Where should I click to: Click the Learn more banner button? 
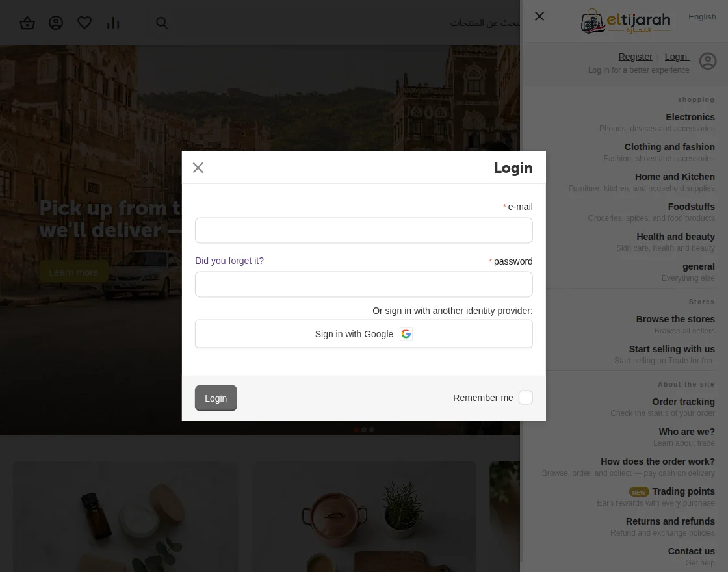pyautogui.click(x=73, y=272)
